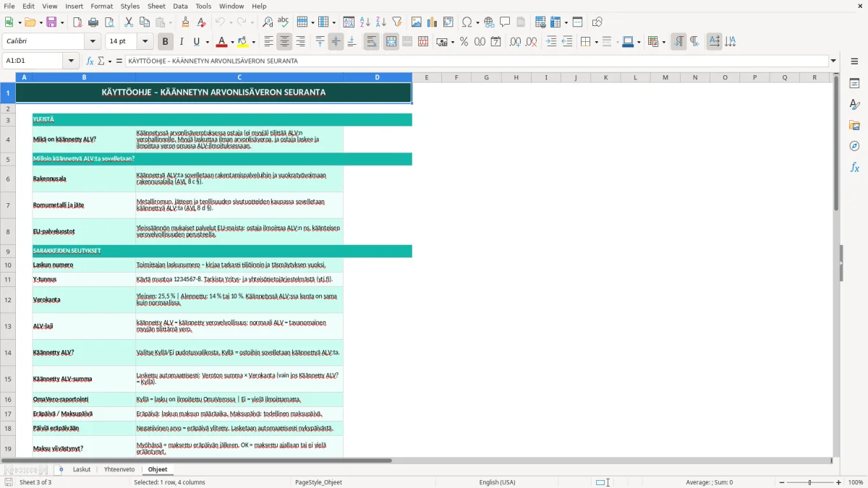Insert a comment

pyautogui.click(x=505, y=22)
